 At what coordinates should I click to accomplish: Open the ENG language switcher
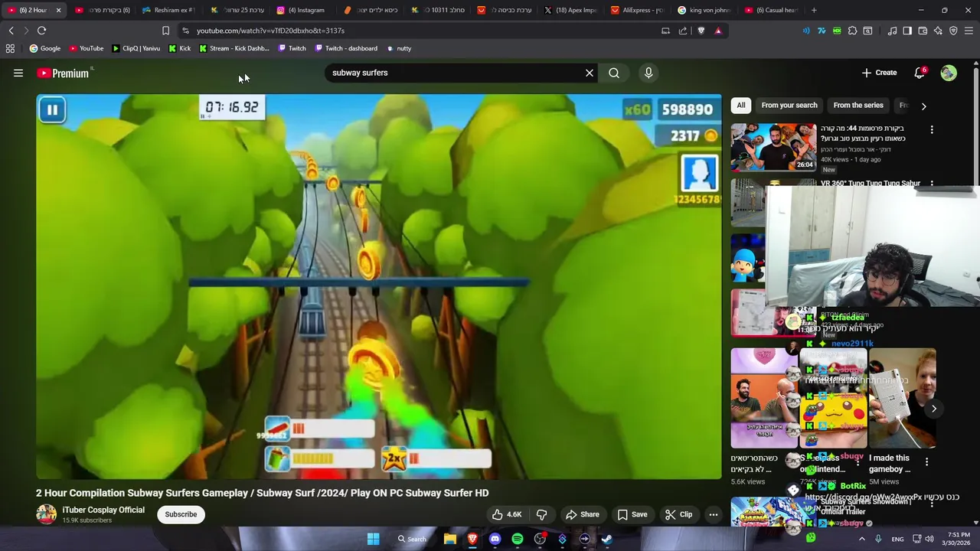coord(897,539)
